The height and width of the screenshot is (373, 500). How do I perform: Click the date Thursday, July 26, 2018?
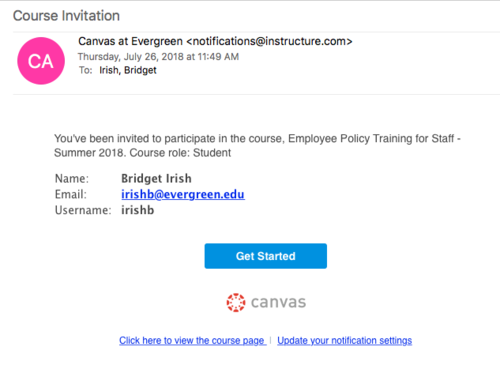(x=131, y=57)
